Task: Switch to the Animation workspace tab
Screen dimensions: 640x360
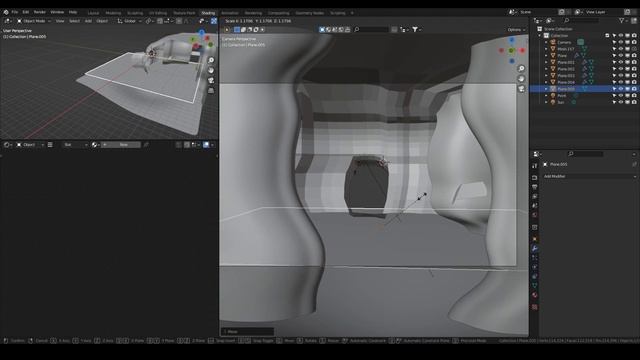Action: (230, 13)
